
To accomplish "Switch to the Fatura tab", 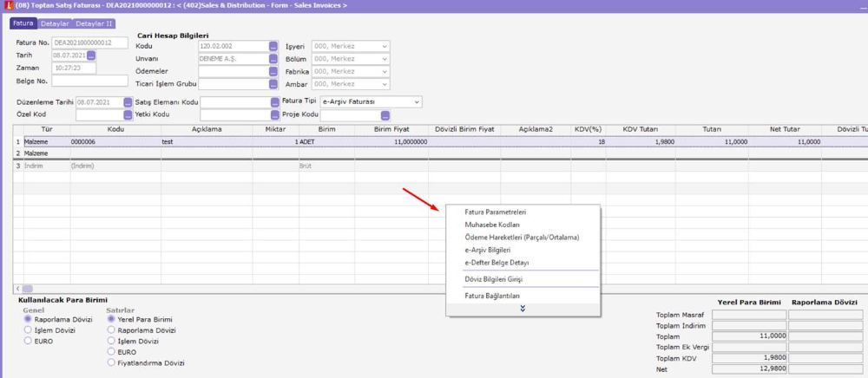I will pyautogui.click(x=23, y=23).
